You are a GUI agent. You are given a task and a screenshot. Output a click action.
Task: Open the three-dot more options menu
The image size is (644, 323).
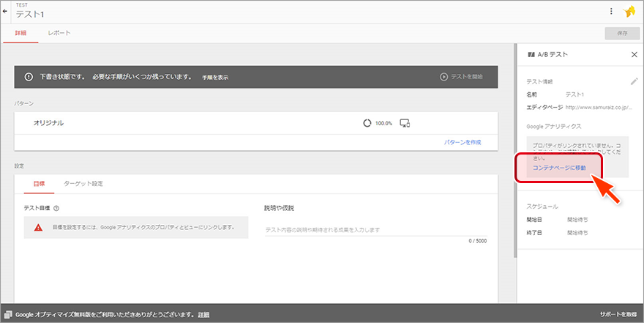pyautogui.click(x=611, y=11)
